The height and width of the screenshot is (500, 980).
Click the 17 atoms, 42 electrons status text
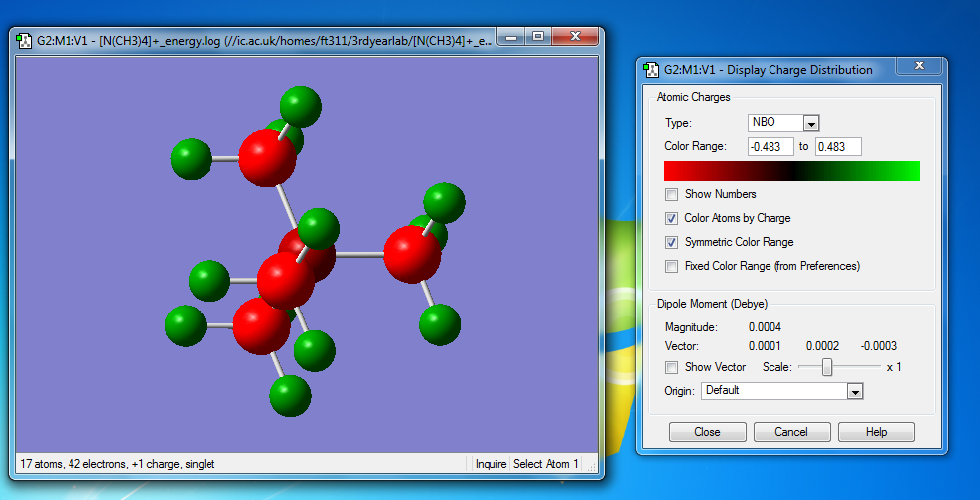click(117, 464)
